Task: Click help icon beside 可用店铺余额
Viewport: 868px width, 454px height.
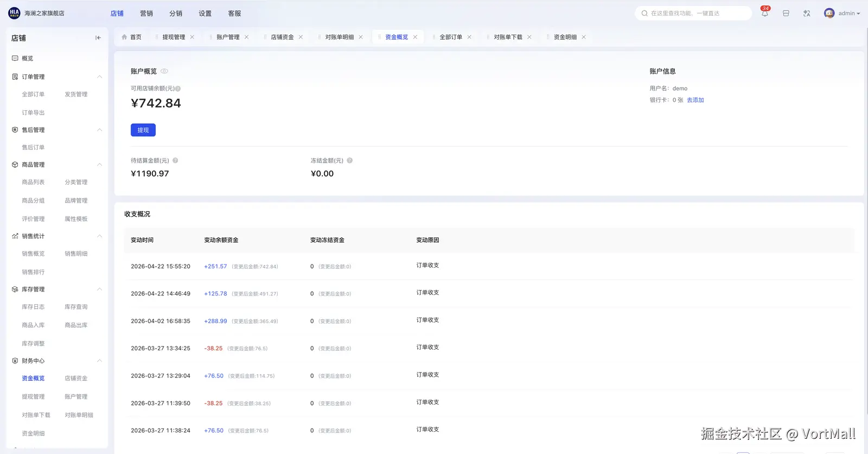Action: coord(178,89)
